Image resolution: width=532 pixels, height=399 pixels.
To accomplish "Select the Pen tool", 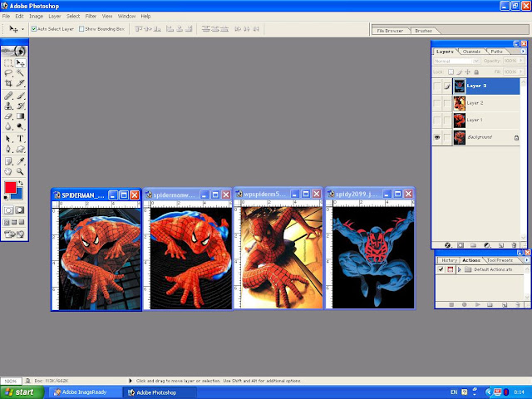I will [x=8, y=149].
